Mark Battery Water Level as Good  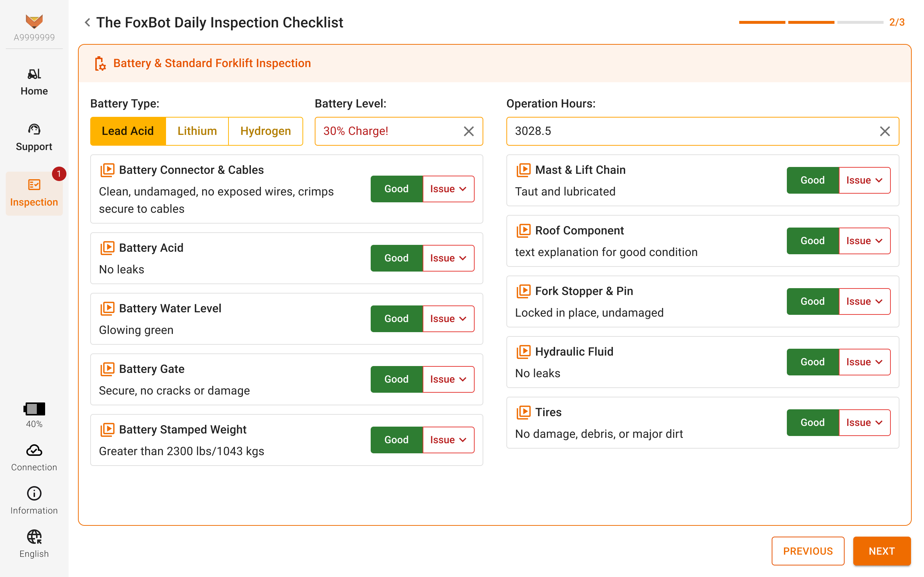pos(396,319)
